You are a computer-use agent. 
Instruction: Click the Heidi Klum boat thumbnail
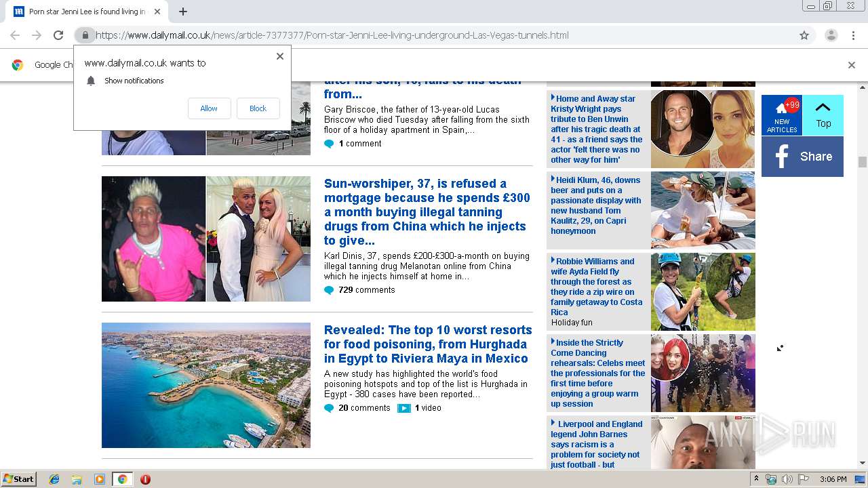tap(703, 210)
